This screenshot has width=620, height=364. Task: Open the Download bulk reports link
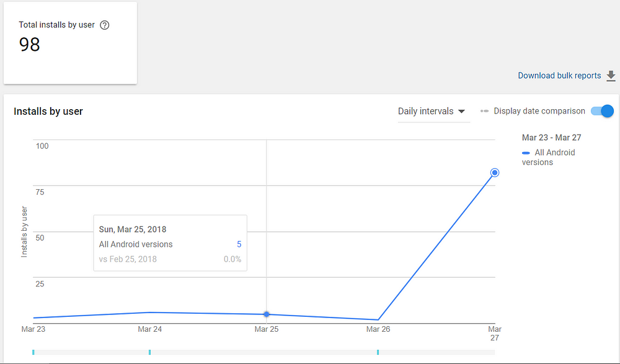(559, 76)
